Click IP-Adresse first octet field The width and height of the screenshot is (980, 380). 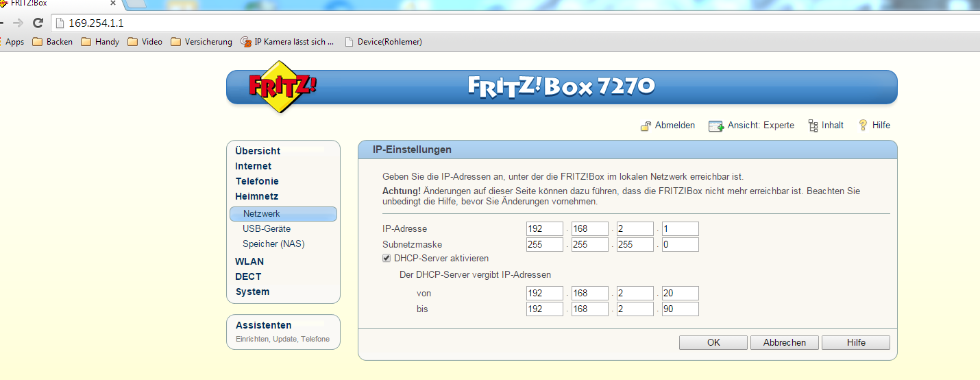pos(545,229)
